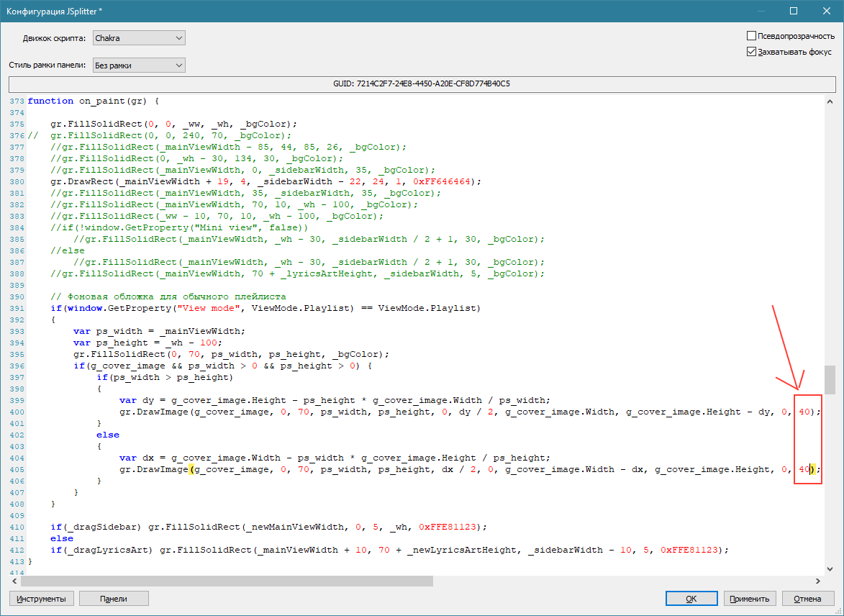This screenshot has height=616, width=844.
Task: Click the Применить button
Action: (750, 598)
